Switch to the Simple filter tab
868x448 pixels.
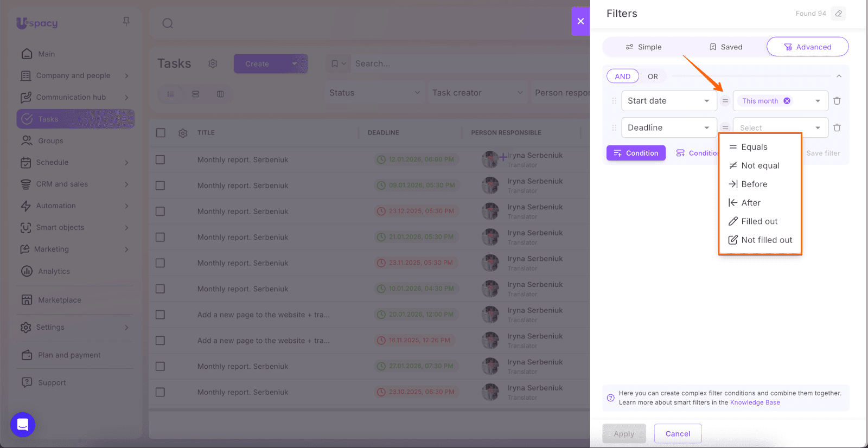click(x=643, y=47)
